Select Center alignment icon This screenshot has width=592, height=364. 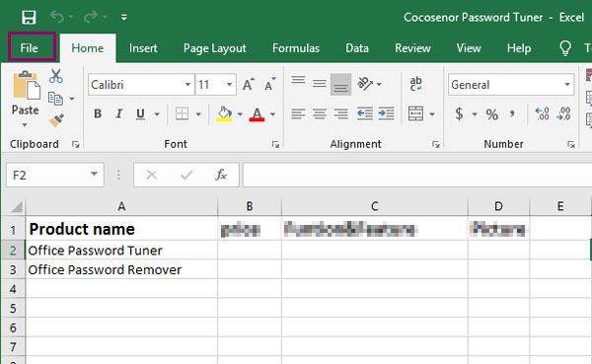320,113
